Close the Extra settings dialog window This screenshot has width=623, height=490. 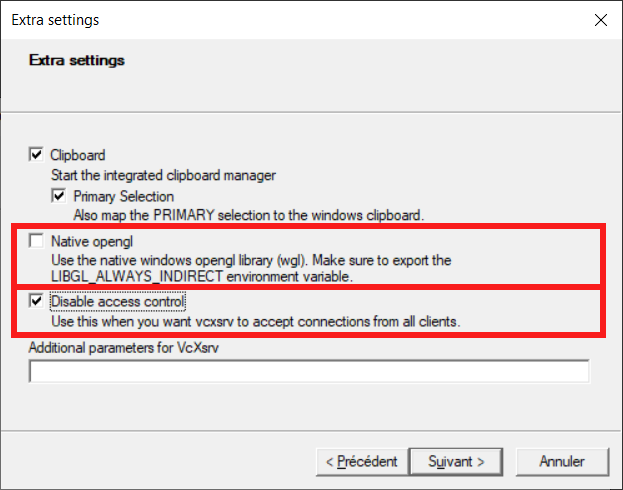[600, 20]
